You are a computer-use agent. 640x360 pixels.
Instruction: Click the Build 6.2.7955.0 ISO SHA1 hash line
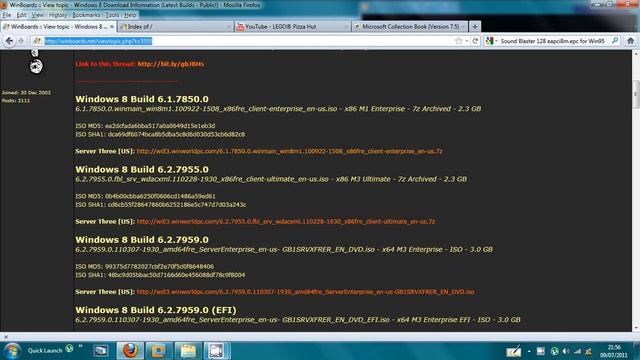[160, 205]
